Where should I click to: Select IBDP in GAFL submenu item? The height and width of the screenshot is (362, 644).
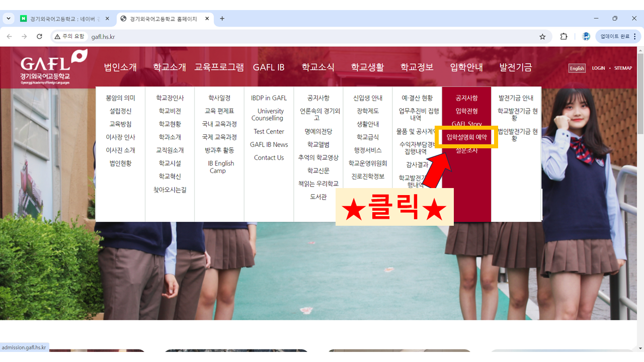tap(269, 98)
